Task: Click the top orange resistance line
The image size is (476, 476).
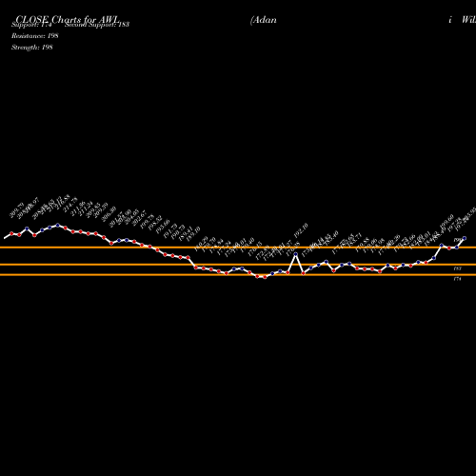Action: tap(238, 248)
